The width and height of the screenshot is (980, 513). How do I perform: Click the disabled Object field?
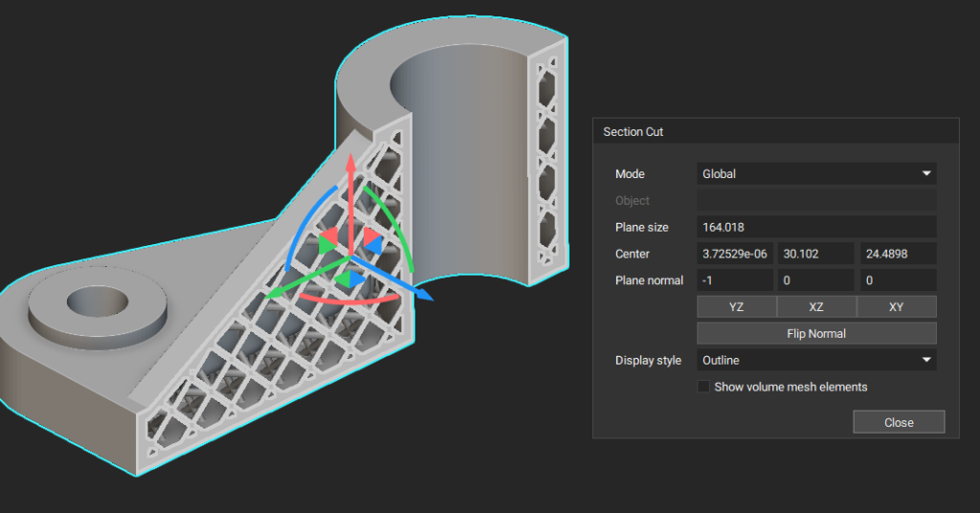[816, 201]
